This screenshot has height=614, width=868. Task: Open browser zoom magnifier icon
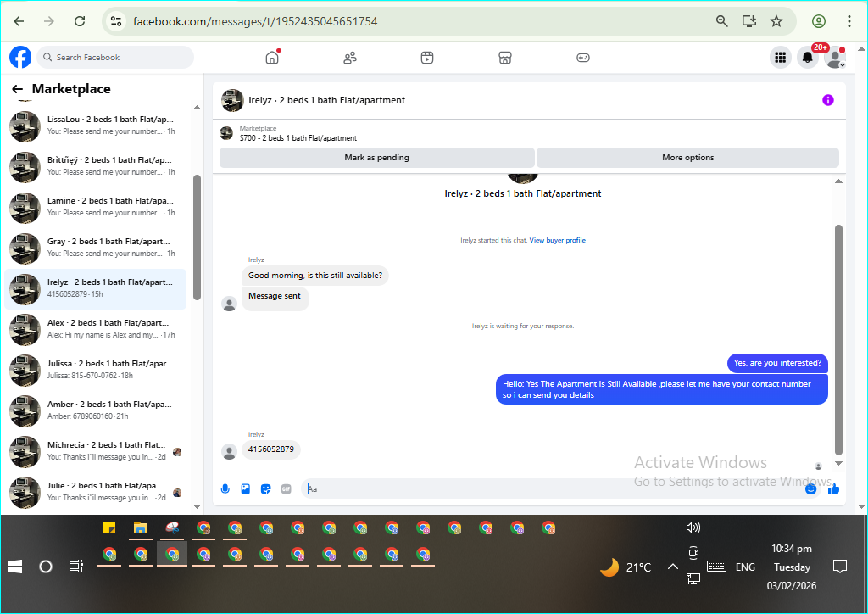(x=722, y=21)
